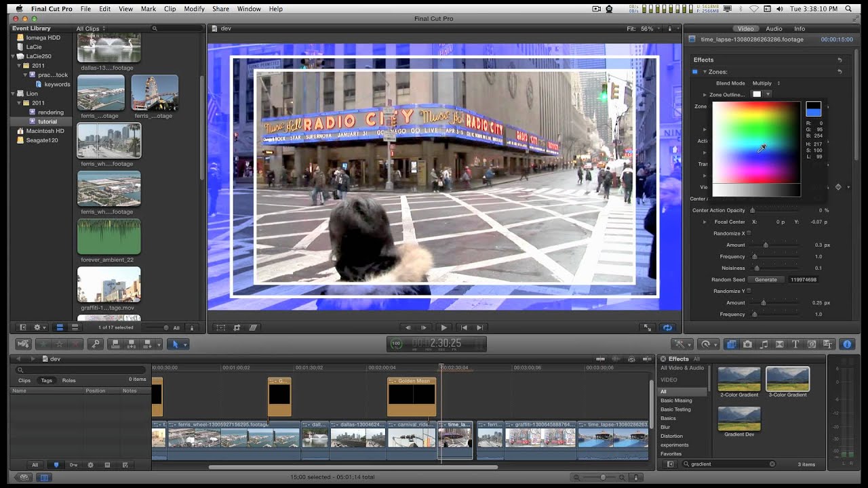This screenshot has width=868, height=488.
Task: Connect clip to primary storyline button
Action: (115, 344)
